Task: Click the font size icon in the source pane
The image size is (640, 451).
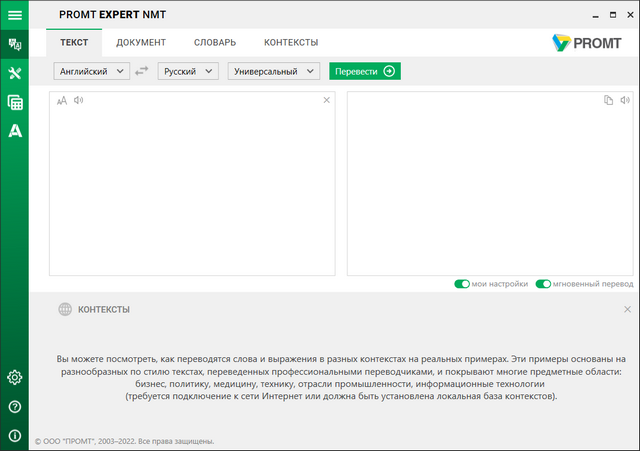Action: [x=62, y=100]
